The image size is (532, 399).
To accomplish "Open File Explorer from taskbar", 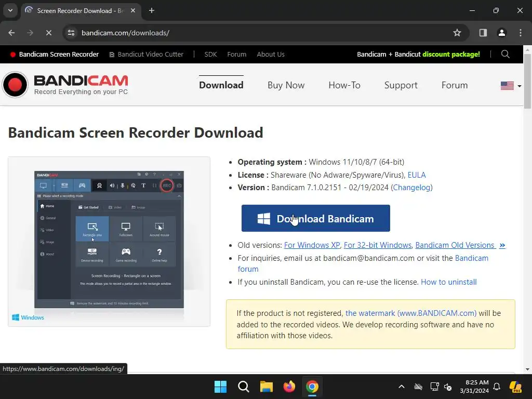I will click(x=267, y=387).
